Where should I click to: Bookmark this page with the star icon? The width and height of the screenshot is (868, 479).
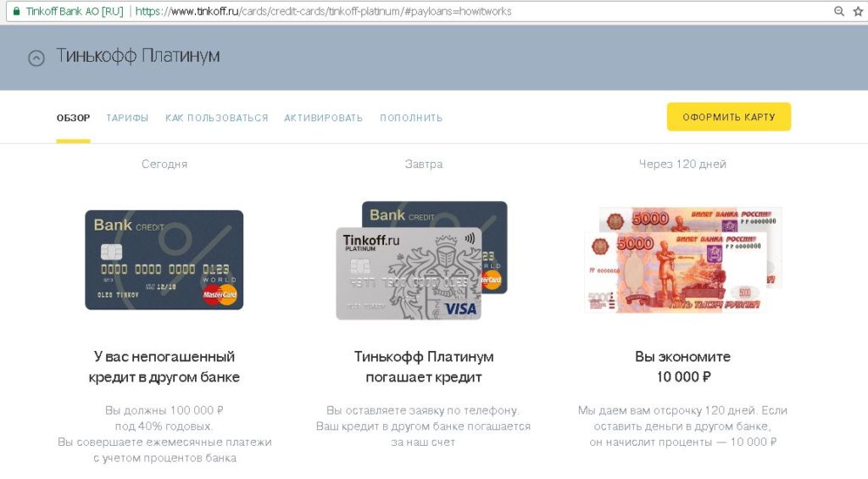(859, 11)
